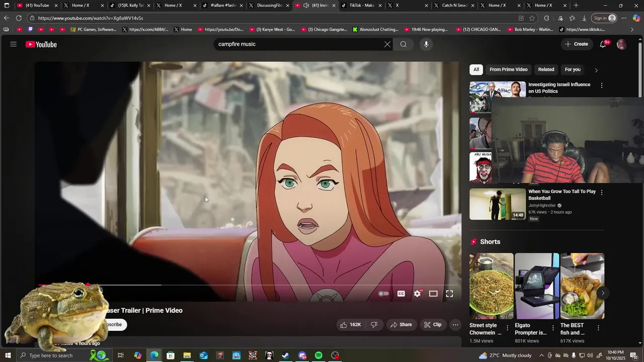This screenshot has width=644, height=362.
Task: Open a new browser tab
Action: 576,6
